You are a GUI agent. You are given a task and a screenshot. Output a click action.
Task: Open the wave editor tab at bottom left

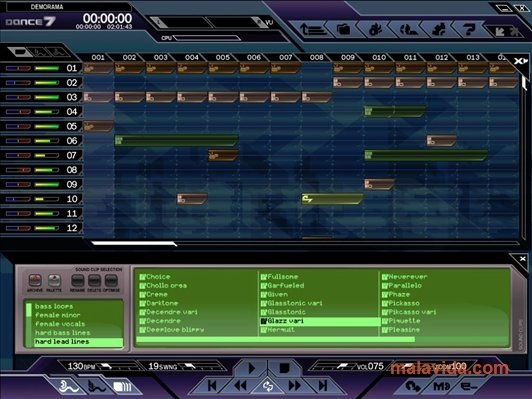tap(96, 386)
